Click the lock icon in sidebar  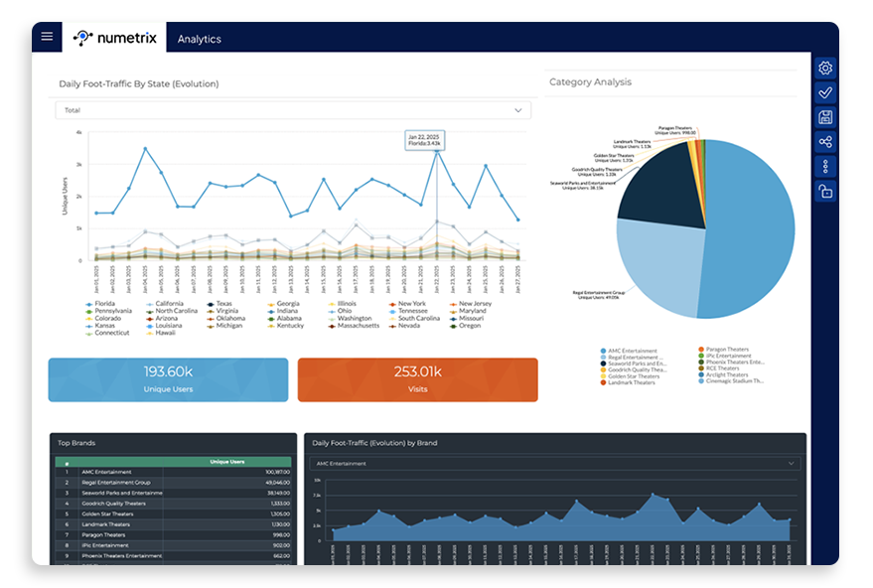825,191
